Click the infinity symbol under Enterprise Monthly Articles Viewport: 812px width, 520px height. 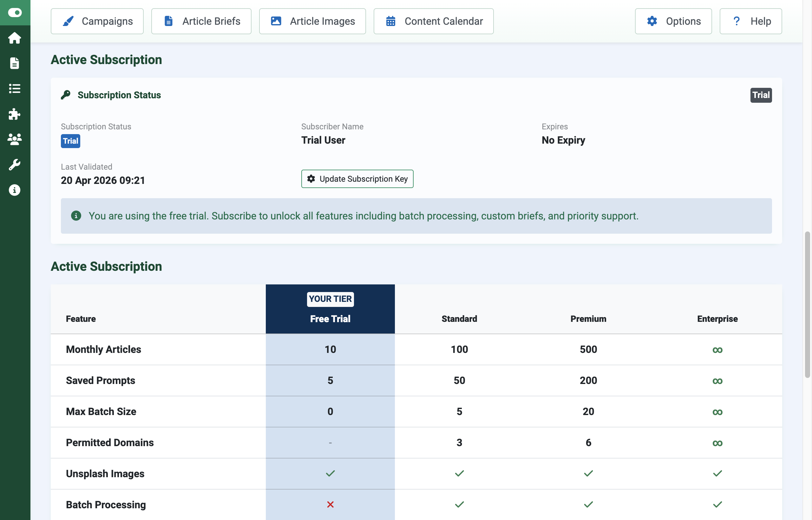[x=717, y=350]
